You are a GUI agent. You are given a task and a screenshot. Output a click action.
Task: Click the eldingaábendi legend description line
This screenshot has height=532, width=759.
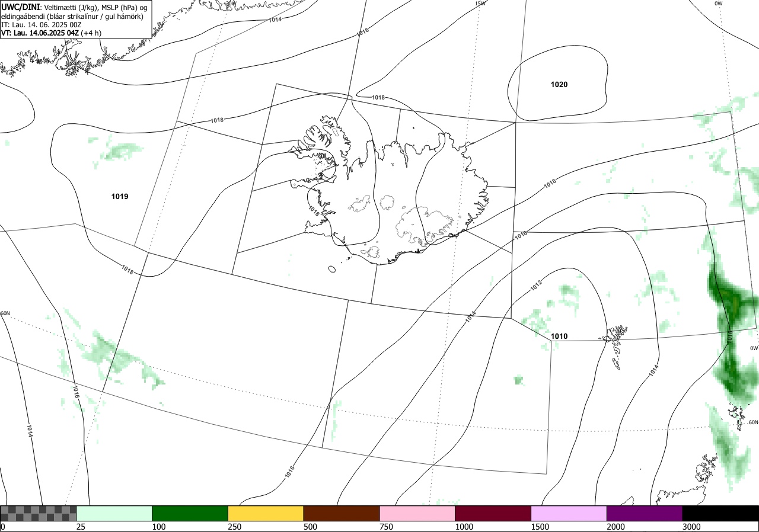tap(72, 17)
